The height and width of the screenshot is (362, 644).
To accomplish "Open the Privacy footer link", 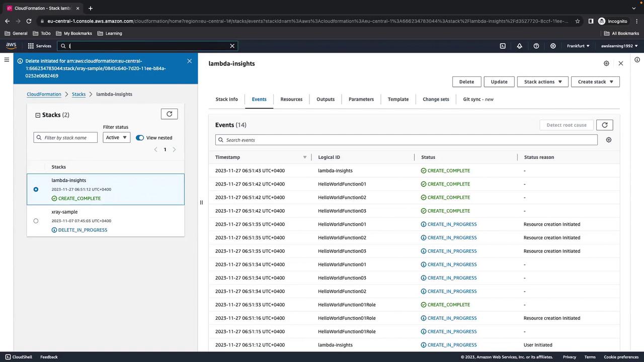I will click(570, 357).
